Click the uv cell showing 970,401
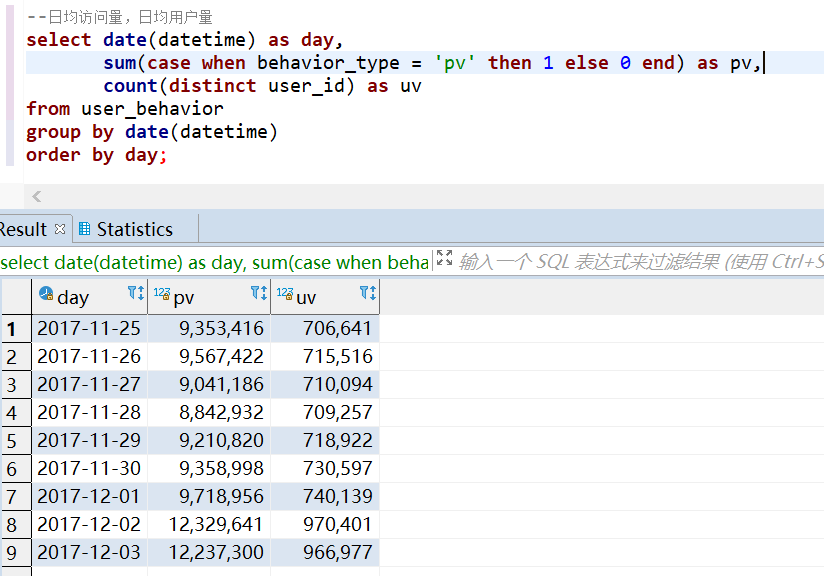 coord(325,524)
